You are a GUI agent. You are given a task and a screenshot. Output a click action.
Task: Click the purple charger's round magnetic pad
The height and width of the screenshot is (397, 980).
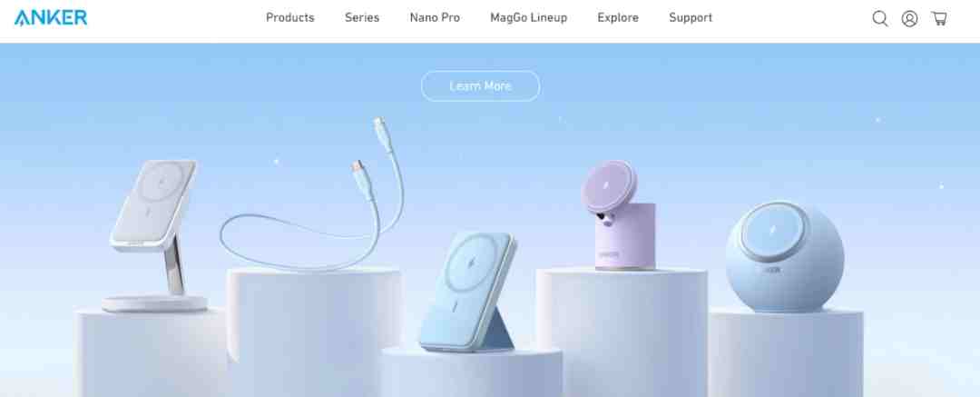(x=609, y=184)
